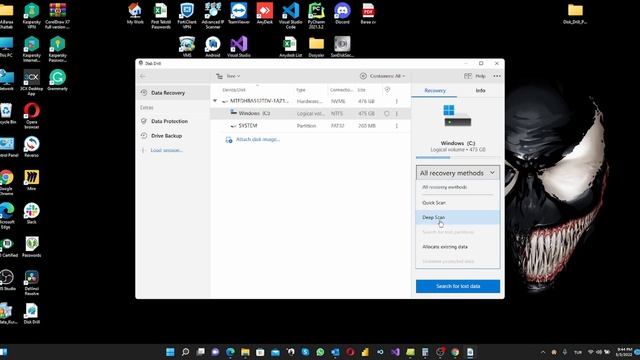Choose Quick Scan from the dropdown list
This screenshot has height=360, width=640.
coord(458,202)
